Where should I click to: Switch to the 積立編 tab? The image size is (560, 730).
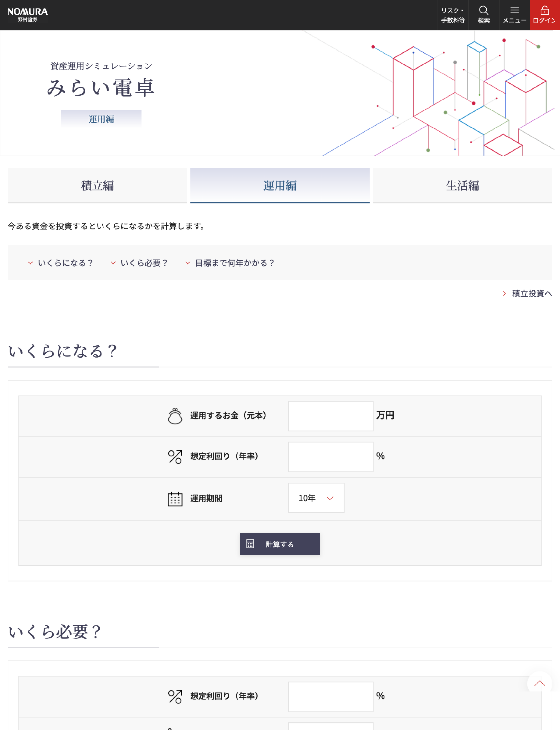point(97,186)
